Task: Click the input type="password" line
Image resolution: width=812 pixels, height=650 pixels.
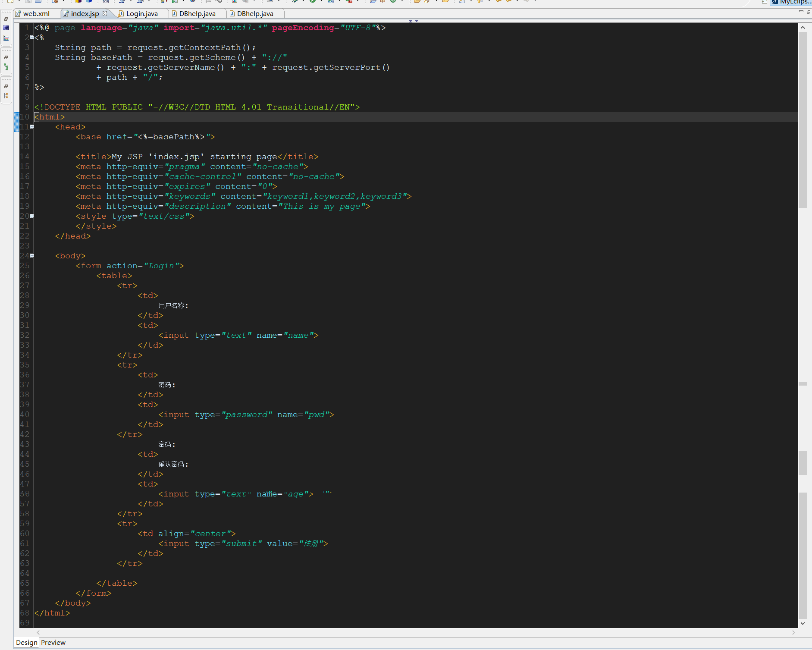Action: tap(246, 414)
